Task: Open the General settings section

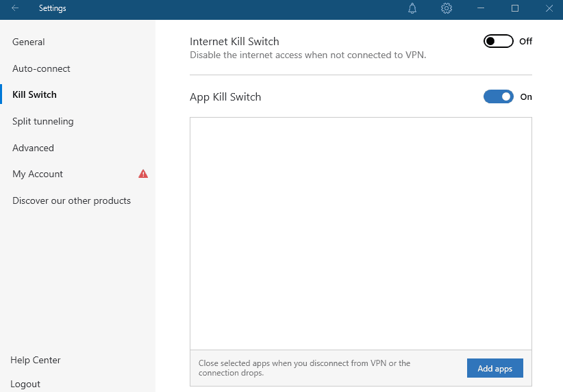Action: pyautogui.click(x=29, y=42)
